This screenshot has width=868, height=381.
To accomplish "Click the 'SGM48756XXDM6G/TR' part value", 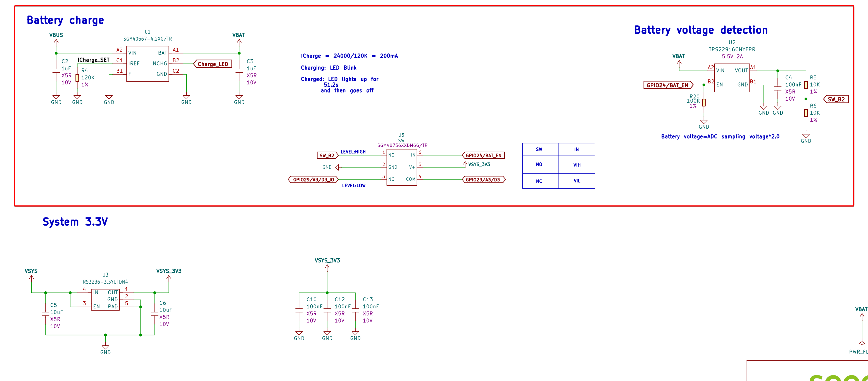I will [x=402, y=145].
